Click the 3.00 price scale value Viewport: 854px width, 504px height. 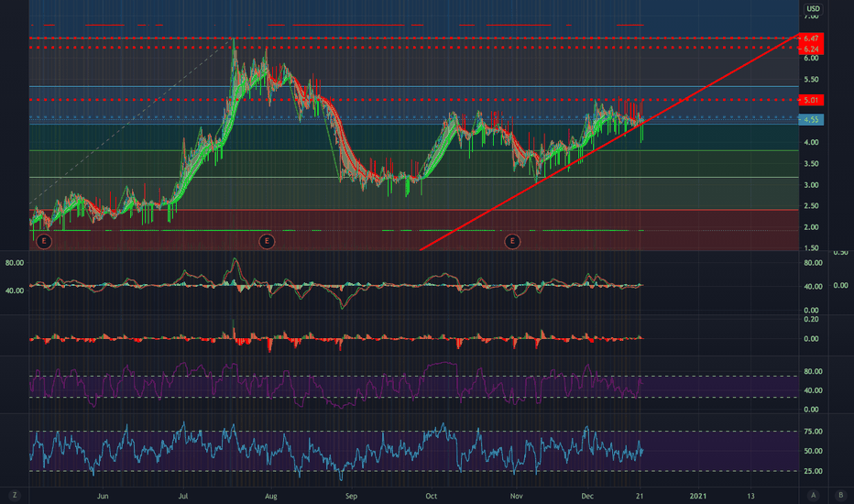click(811, 185)
